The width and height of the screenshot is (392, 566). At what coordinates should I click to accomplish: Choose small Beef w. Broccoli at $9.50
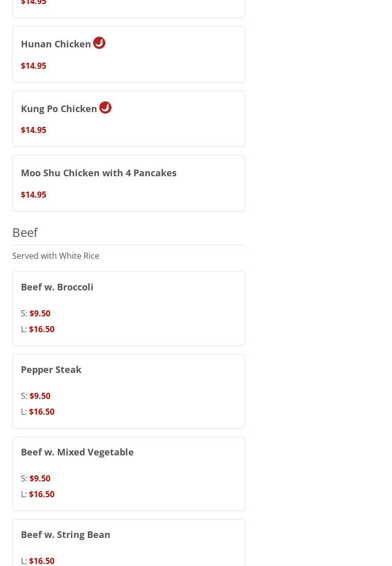40,313
